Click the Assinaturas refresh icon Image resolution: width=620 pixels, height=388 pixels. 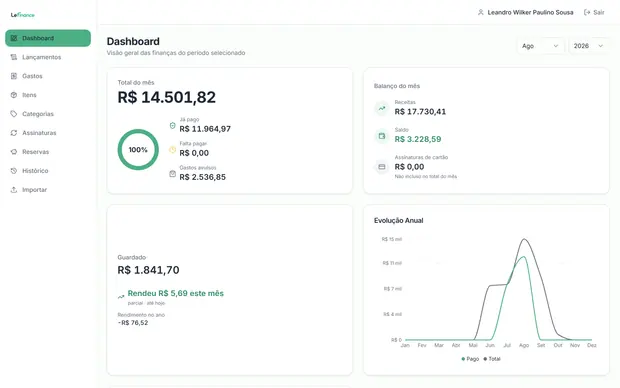[x=14, y=133]
